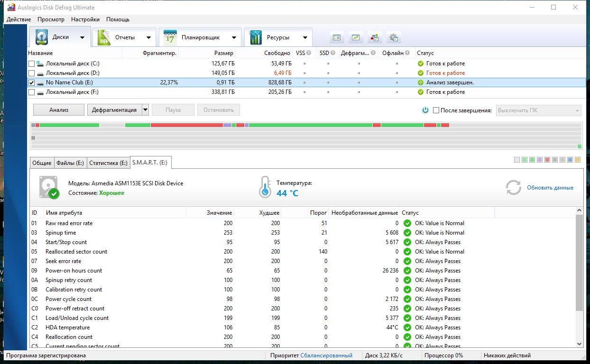Click the Сбалансированный priority link
The image size is (590, 364).
[x=326, y=355]
